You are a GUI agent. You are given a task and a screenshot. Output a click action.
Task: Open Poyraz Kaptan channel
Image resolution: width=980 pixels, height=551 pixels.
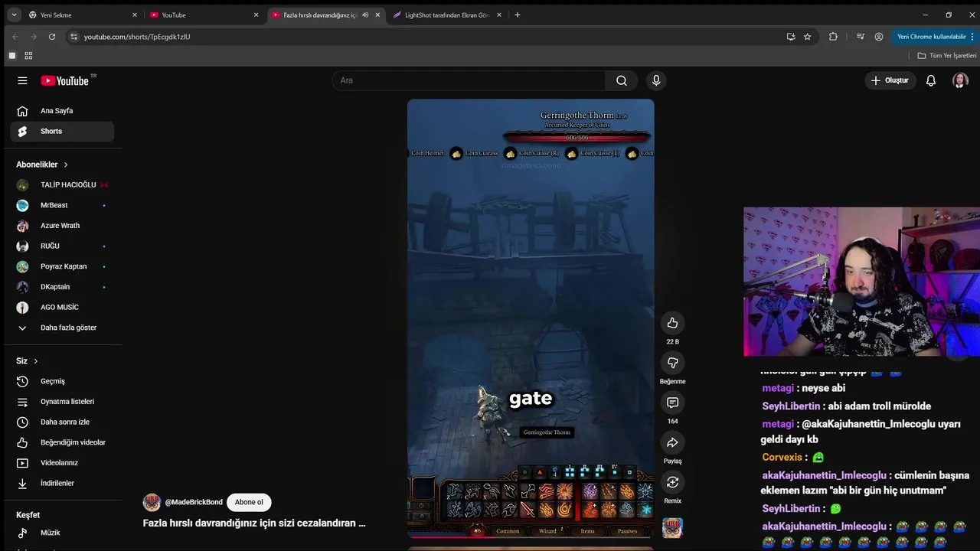[62, 266]
